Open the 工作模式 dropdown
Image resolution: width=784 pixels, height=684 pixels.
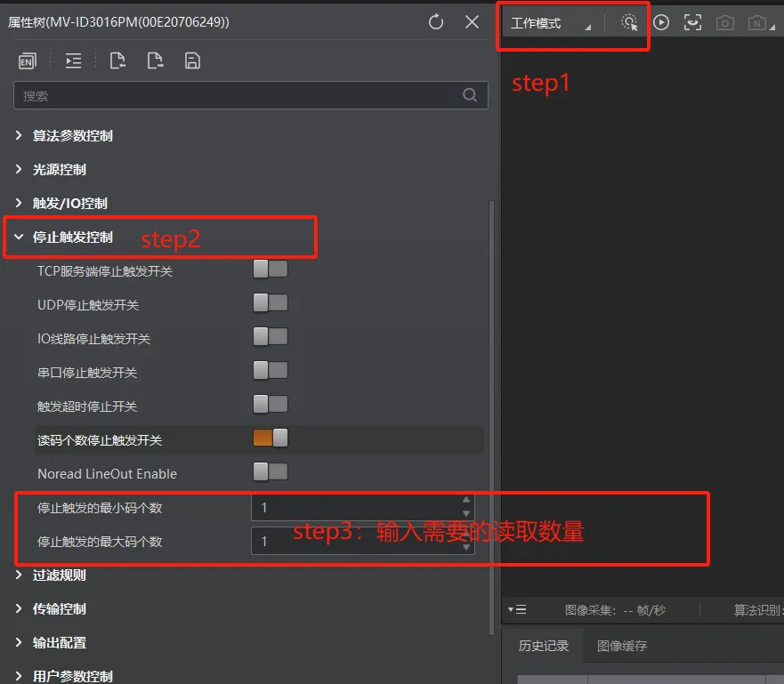546,24
